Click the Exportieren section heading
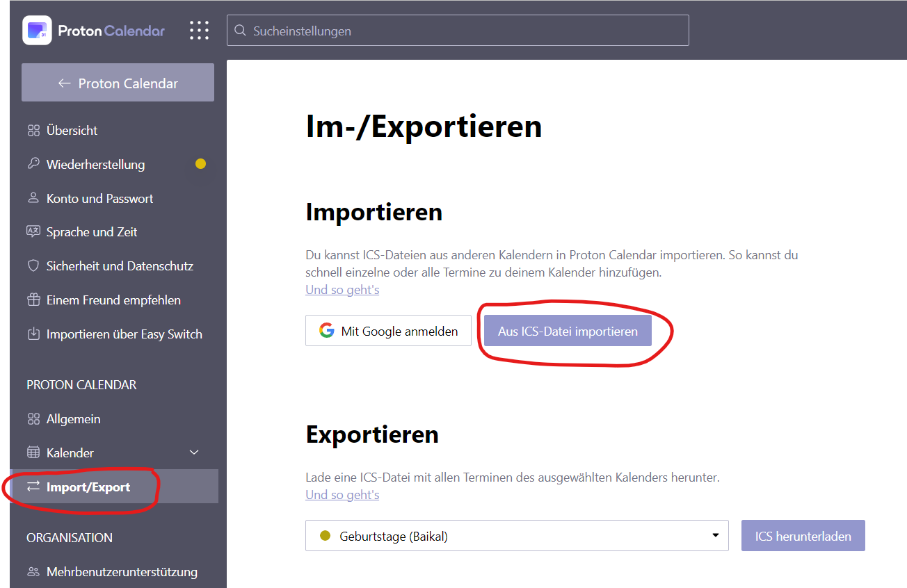 point(372,434)
